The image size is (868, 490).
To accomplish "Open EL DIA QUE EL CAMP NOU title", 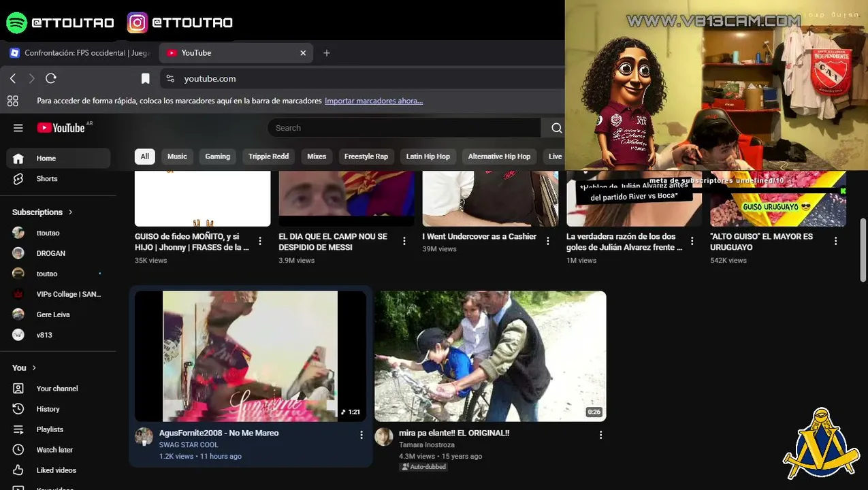I will pyautogui.click(x=333, y=242).
